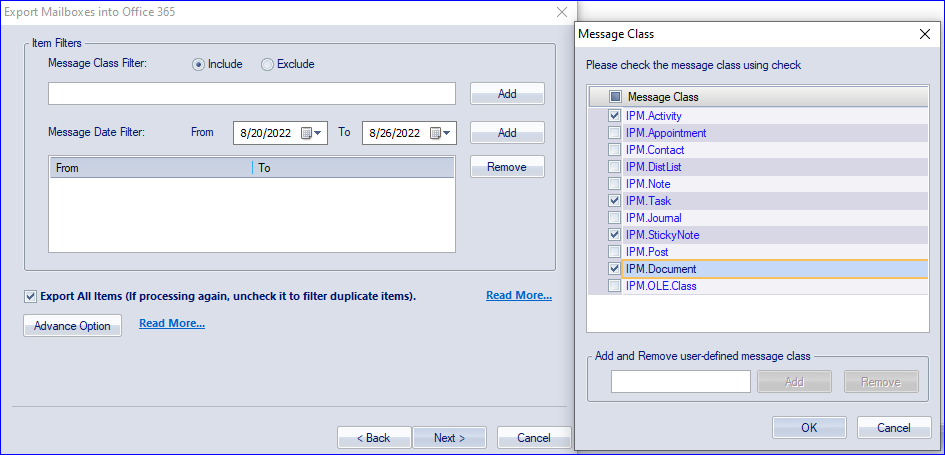Select the IPM.Journal row text
945x455 pixels.
click(653, 218)
